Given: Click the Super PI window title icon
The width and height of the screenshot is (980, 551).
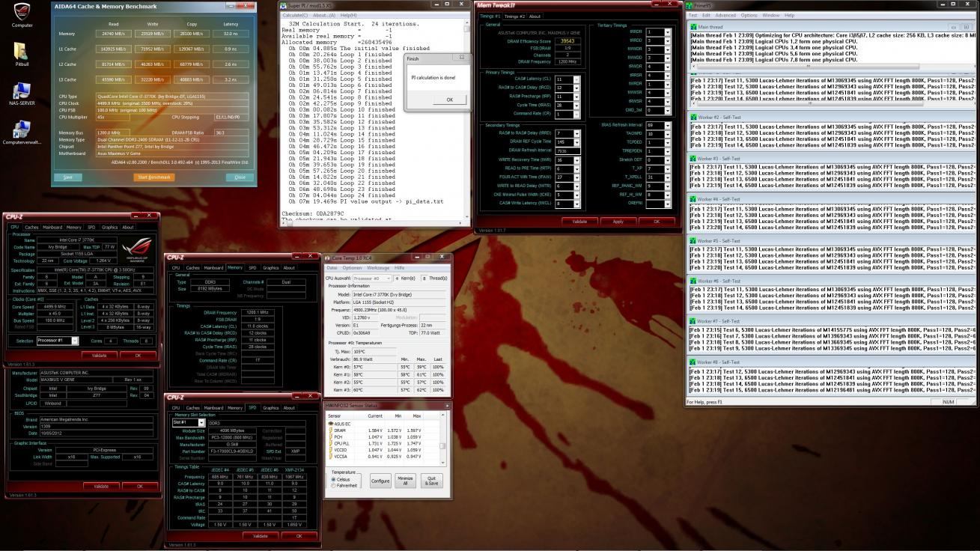Looking at the screenshot, I should tap(283, 5).
